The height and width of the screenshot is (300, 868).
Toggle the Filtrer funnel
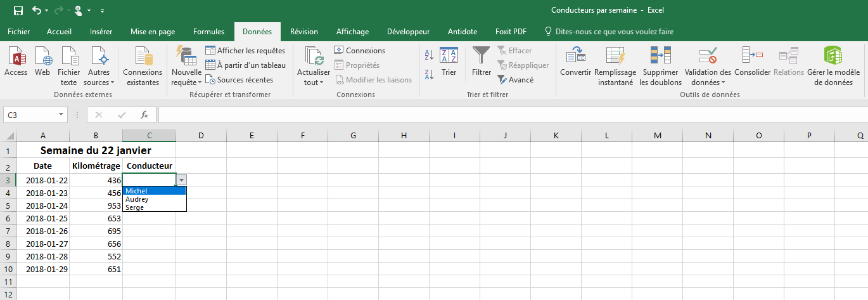pyautogui.click(x=482, y=62)
